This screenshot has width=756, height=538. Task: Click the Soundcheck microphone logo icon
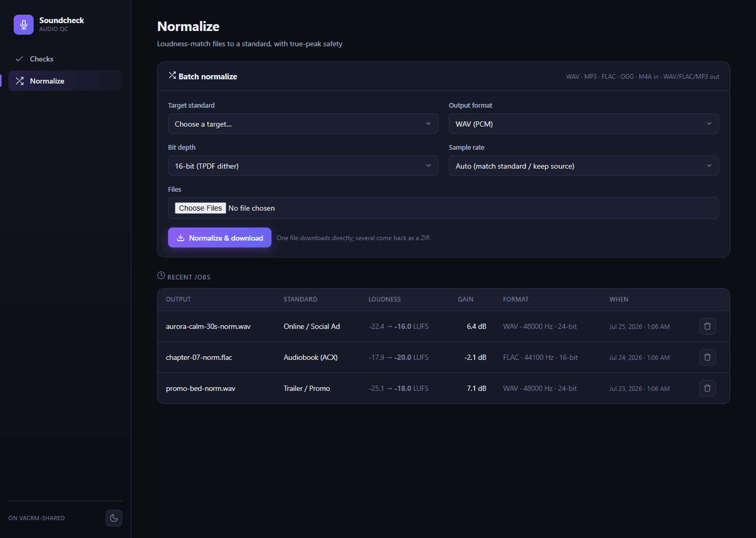pos(24,25)
